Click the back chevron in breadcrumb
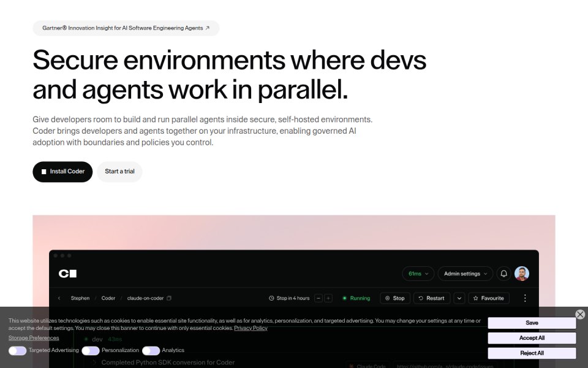 59,298
